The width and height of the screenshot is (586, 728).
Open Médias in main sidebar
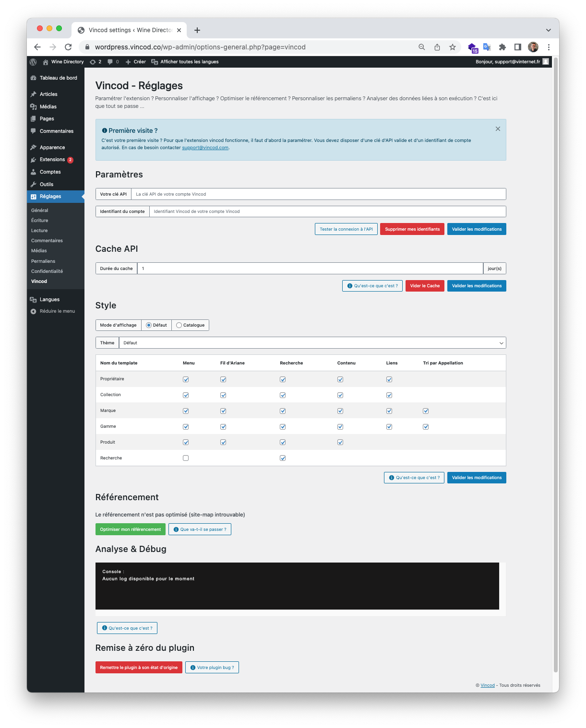(56, 106)
